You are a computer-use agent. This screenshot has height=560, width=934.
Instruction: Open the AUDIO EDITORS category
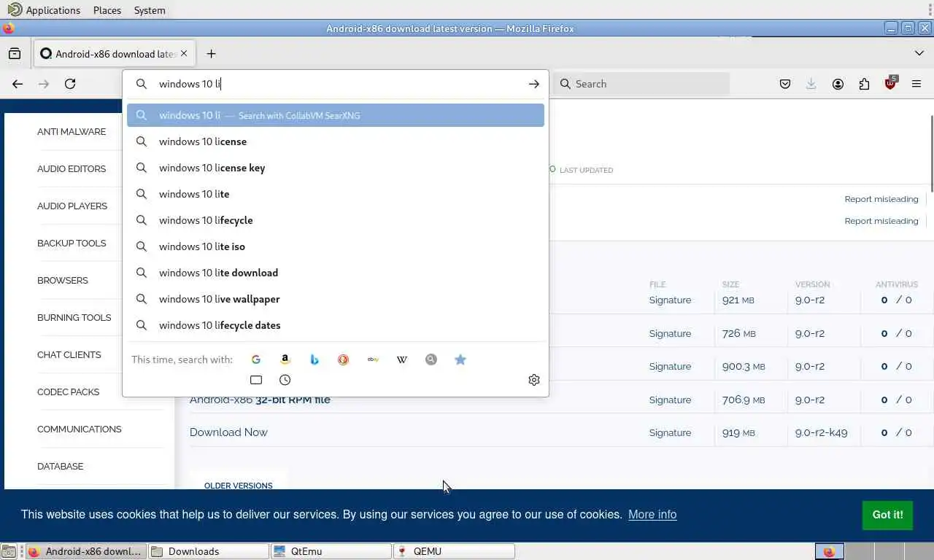(x=72, y=169)
